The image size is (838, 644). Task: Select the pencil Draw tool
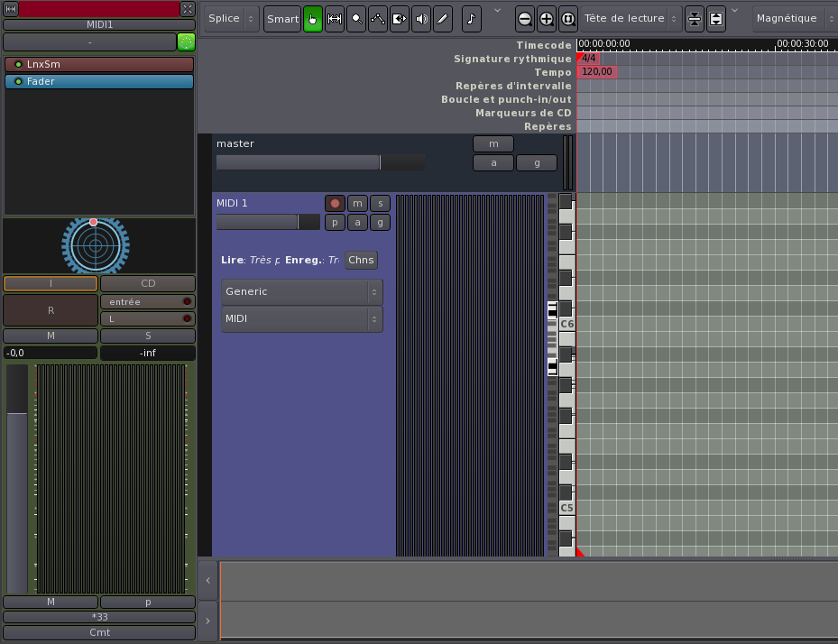click(443, 19)
